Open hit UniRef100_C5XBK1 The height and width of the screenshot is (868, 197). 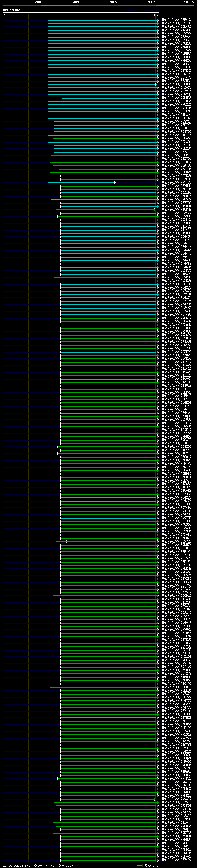pos(176,220)
